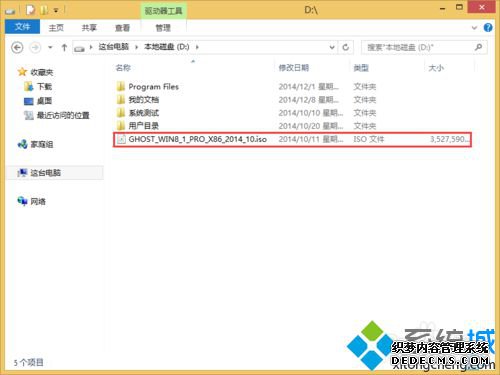The image size is (500, 375).
Task: Sort by the 大小 column header
Action: pyautogui.click(x=436, y=68)
